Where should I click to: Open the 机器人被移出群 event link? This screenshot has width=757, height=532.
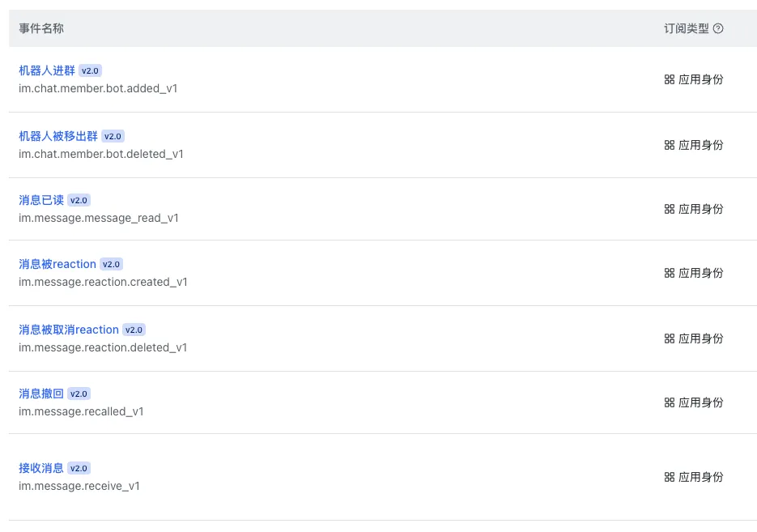58,136
